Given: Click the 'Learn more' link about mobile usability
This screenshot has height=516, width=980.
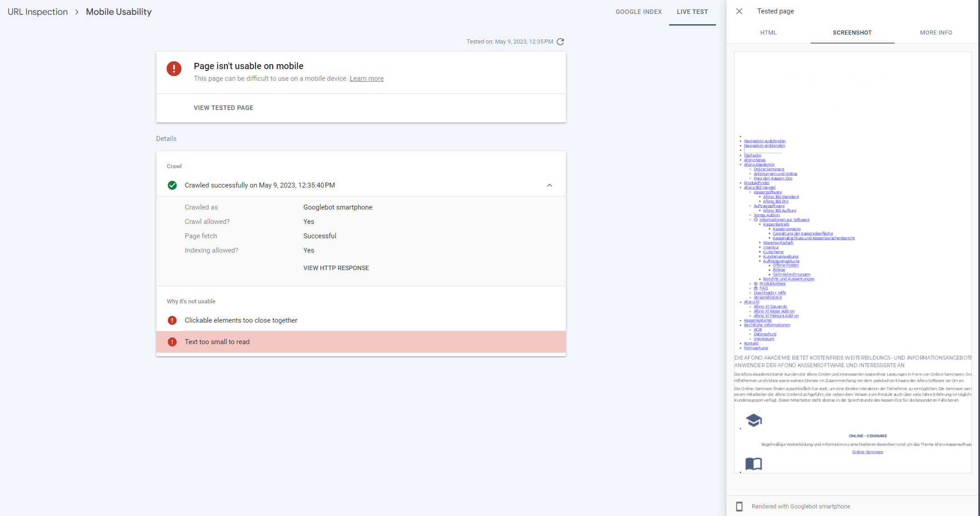Looking at the screenshot, I should pyautogui.click(x=366, y=79).
